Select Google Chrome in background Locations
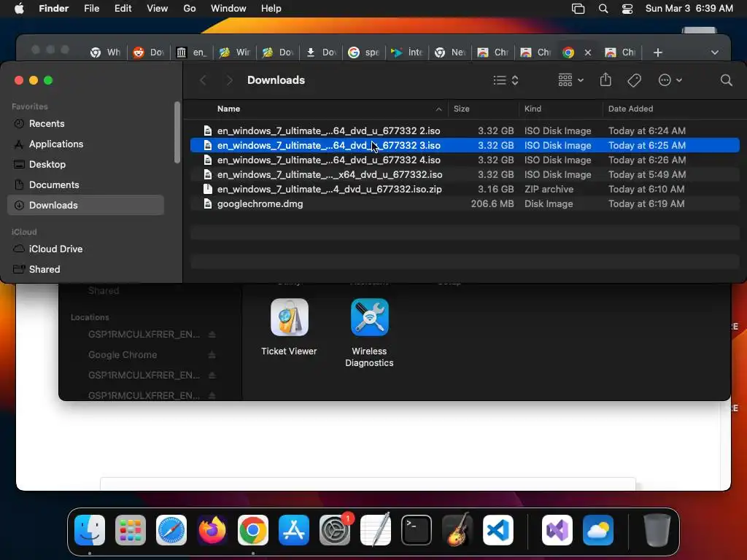This screenshot has width=747, height=560. 123,355
